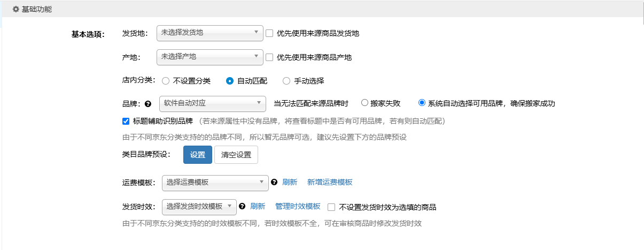
Task: Open the 未选择发货地 dropdown
Action: pyautogui.click(x=210, y=33)
